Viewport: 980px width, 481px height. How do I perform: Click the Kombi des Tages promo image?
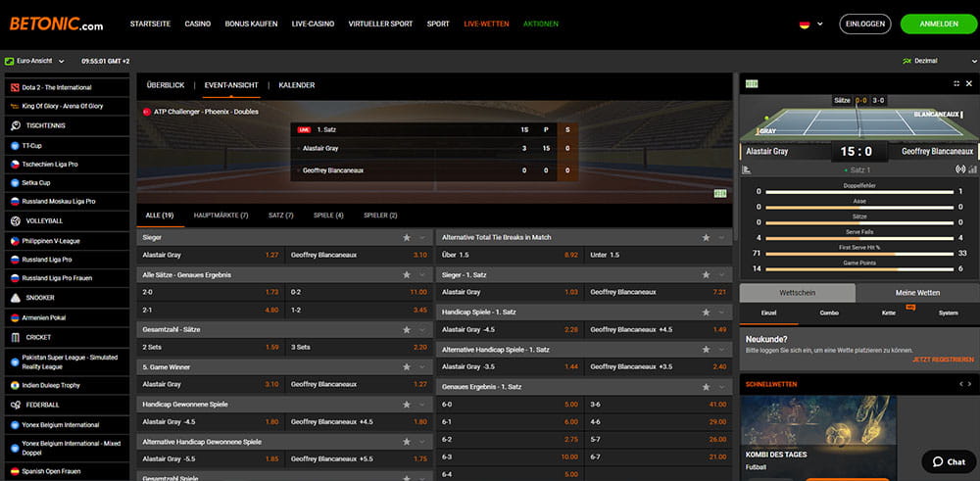818,437
